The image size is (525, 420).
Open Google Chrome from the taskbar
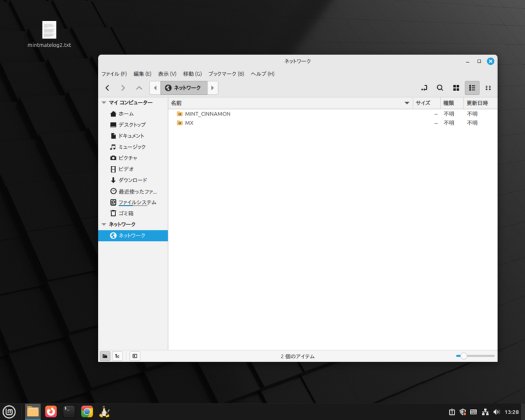click(87, 412)
